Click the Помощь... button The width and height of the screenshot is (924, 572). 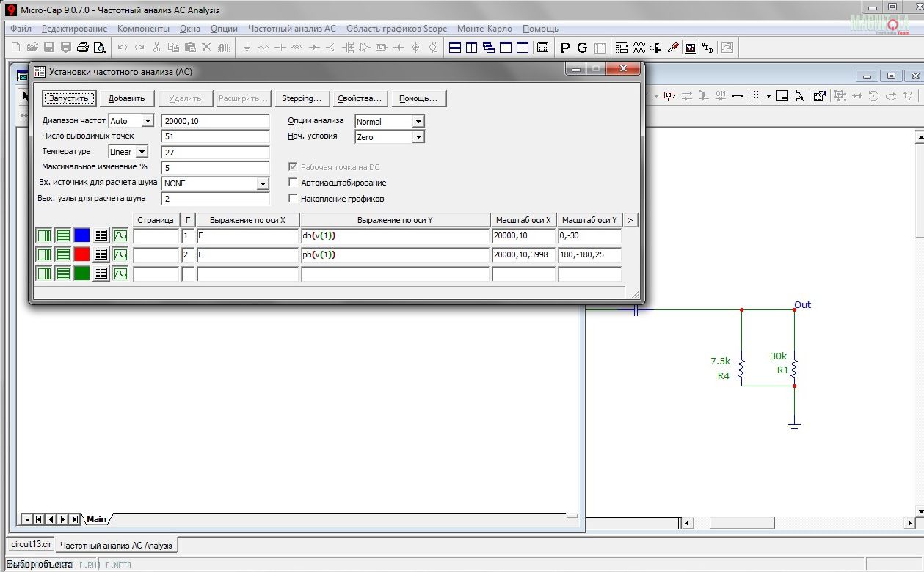(418, 98)
